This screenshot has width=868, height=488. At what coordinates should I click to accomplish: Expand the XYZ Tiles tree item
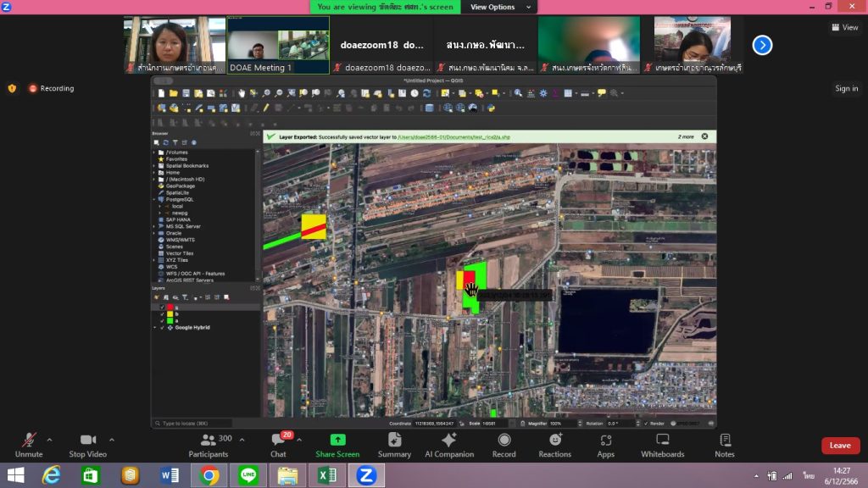pos(154,260)
